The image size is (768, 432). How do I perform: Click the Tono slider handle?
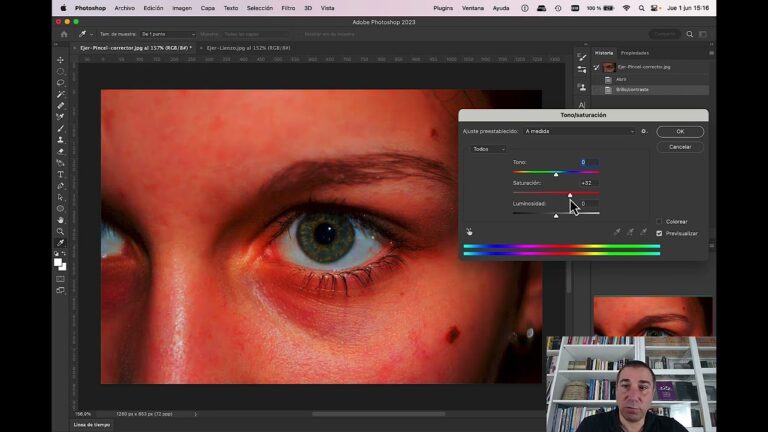click(556, 174)
